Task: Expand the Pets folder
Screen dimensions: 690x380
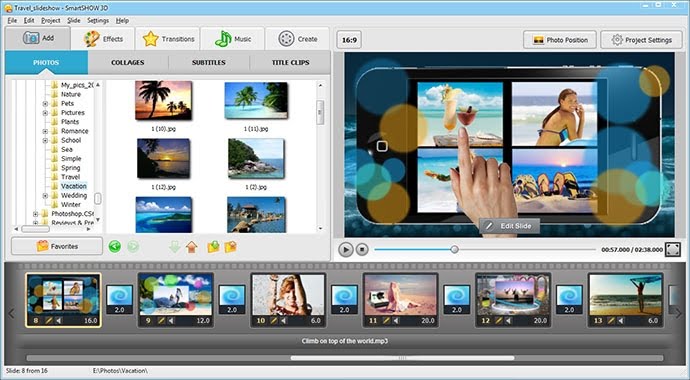Action: click(45, 104)
